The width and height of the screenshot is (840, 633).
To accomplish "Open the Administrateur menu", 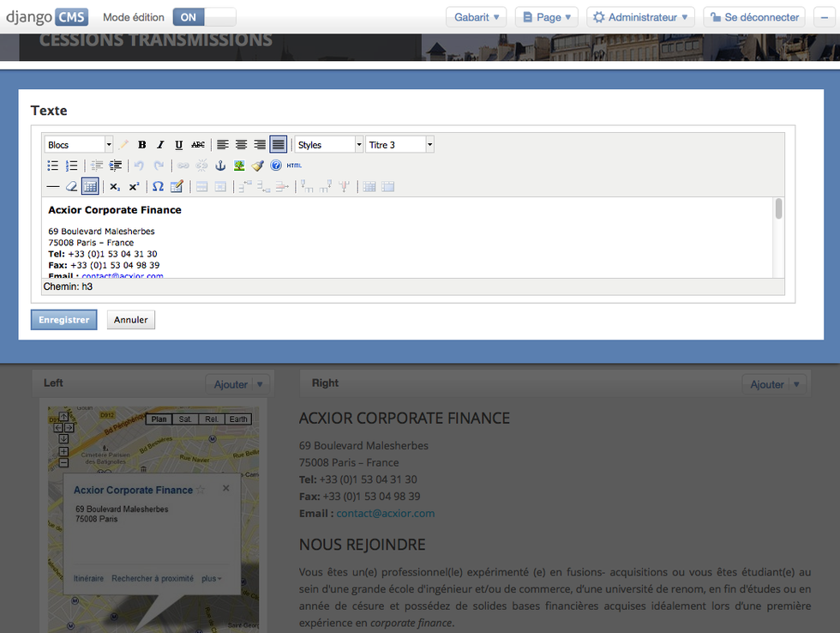I will coord(640,17).
